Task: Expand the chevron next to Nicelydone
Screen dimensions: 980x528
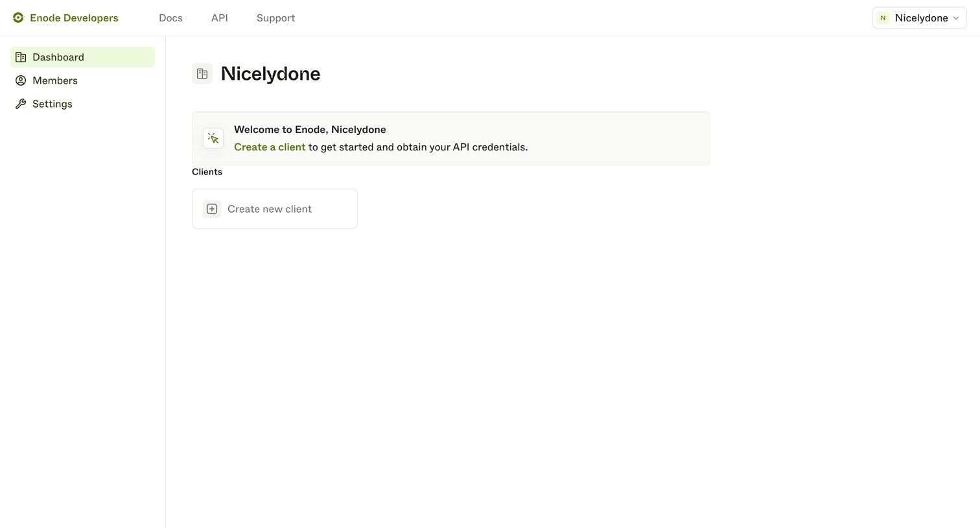Action: click(x=956, y=18)
